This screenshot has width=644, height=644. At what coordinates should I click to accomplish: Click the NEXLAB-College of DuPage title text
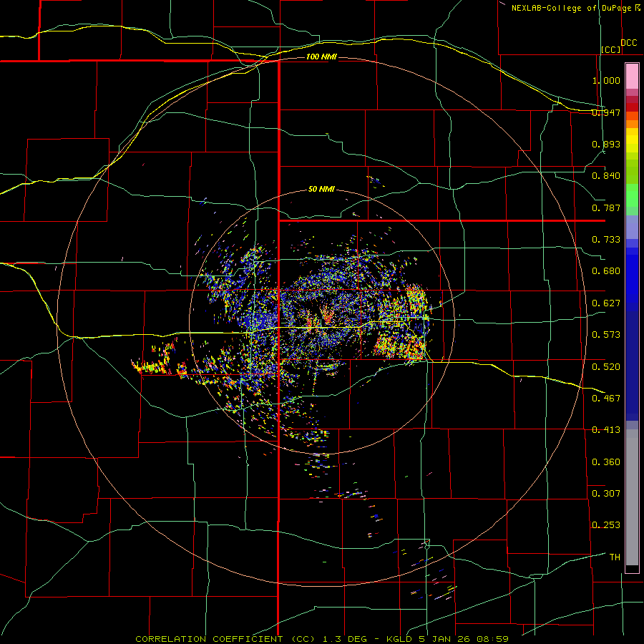click(x=571, y=8)
